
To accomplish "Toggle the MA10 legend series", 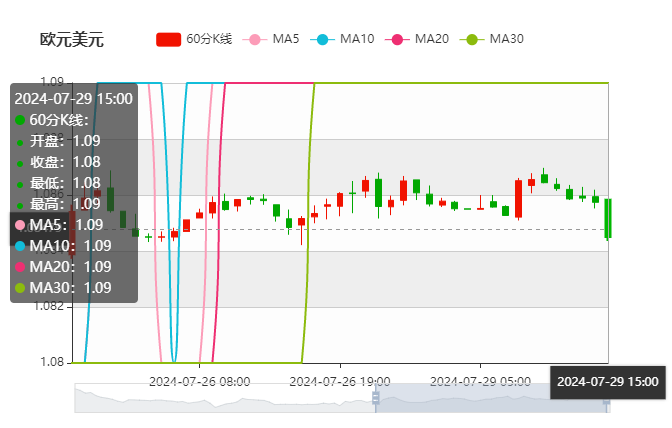I will click(x=342, y=39).
